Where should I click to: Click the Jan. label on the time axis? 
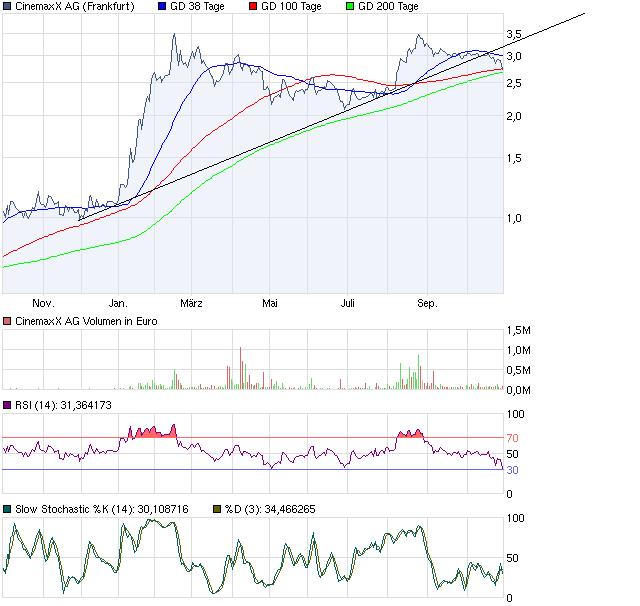tap(119, 302)
